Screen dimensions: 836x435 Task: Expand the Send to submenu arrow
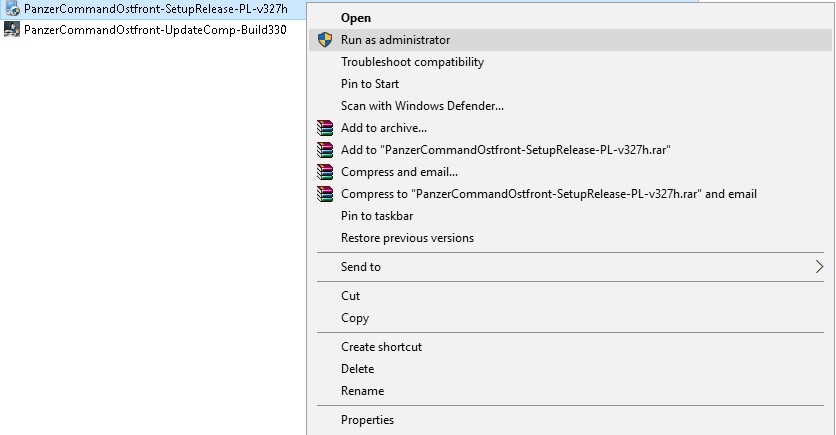pyautogui.click(x=819, y=267)
